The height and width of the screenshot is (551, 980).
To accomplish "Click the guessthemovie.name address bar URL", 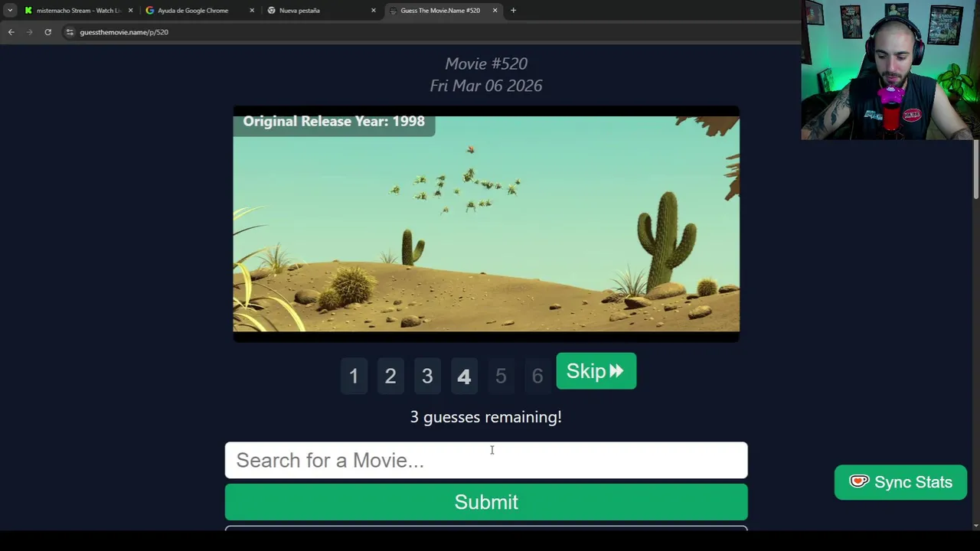I will 124,32.
